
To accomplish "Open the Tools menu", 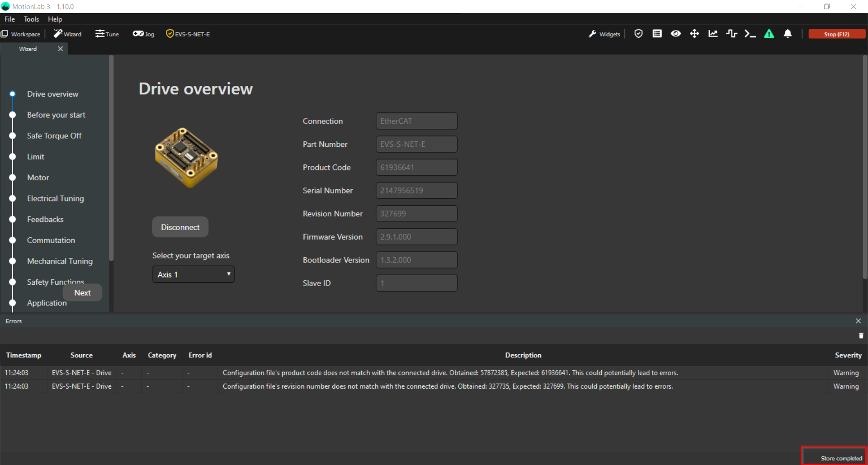I will (31, 19).
